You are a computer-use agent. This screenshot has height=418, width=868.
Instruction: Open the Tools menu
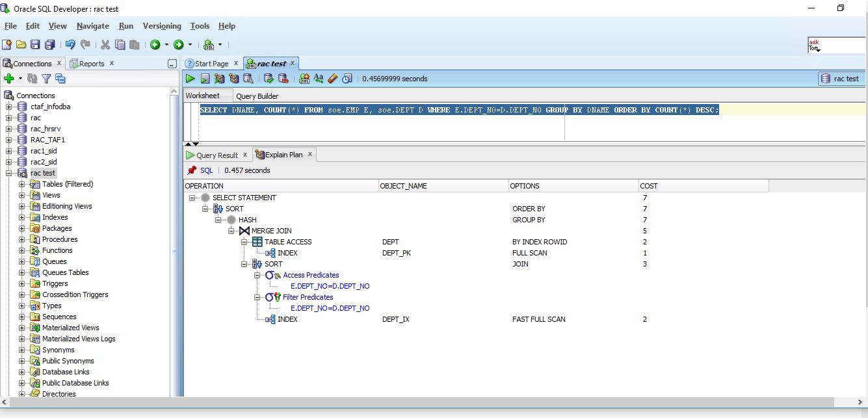coord(200,26)
